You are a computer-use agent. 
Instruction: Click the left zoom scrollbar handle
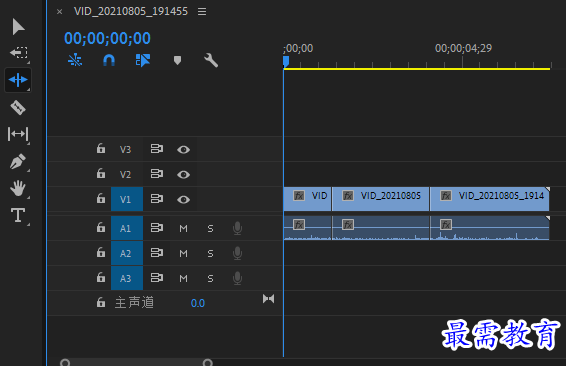click(65, 362)
